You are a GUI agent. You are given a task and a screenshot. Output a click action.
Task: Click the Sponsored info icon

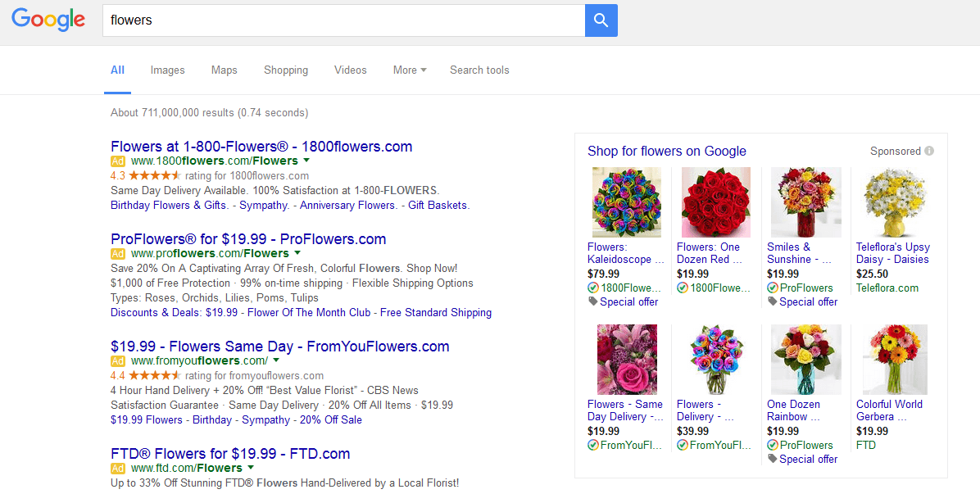point(929,151)
